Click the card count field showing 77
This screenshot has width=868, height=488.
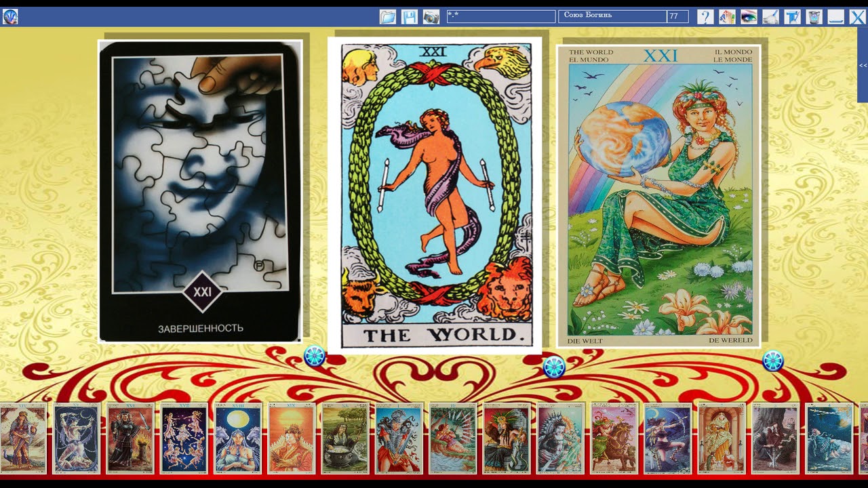pos(677,17)
